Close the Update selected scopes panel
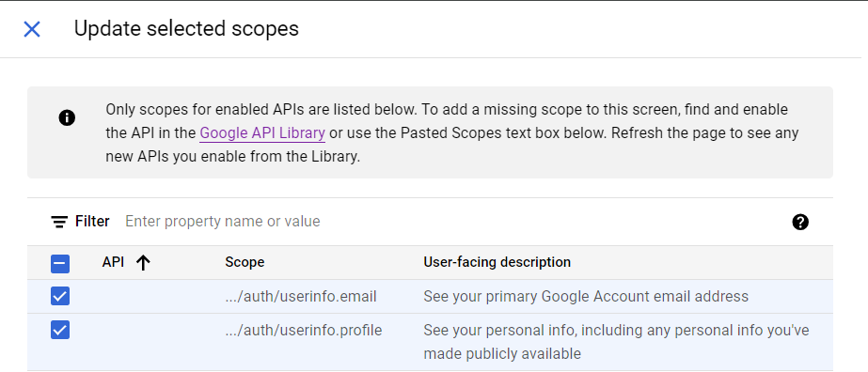Viewport: 868px width, 372px height. click(x=32, y=29)
